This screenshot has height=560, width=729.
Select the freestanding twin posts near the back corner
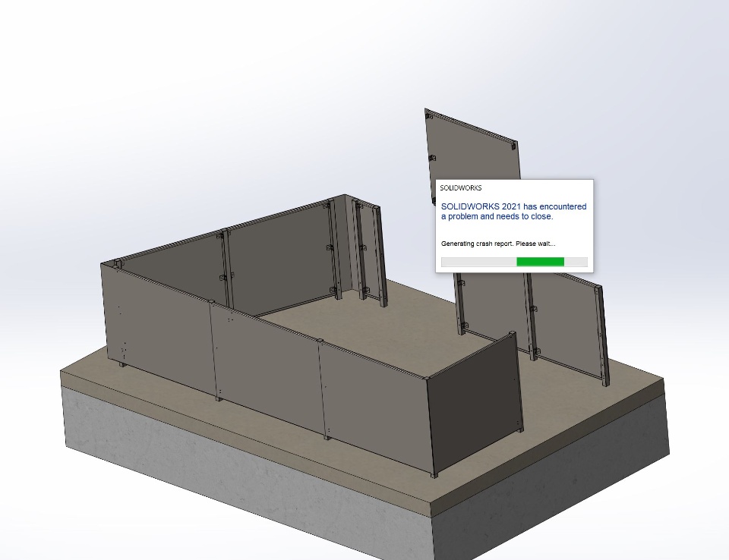point(368,253)
